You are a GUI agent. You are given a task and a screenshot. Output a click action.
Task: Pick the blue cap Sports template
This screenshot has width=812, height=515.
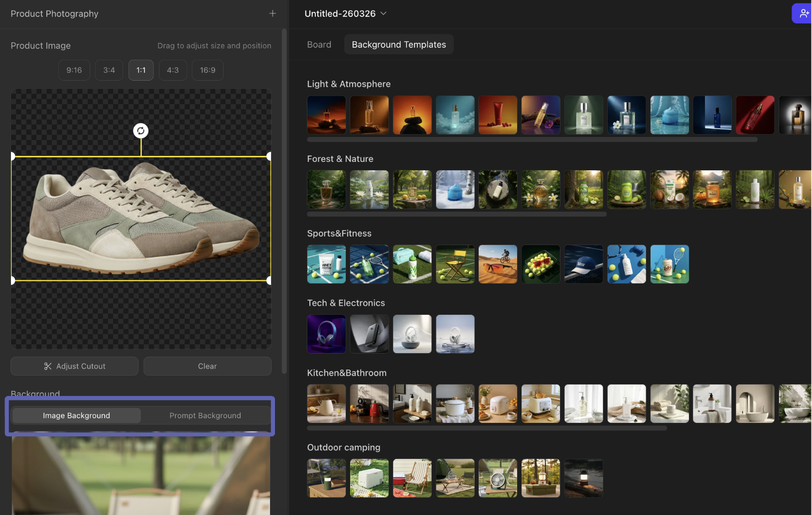tap(583, 264)
